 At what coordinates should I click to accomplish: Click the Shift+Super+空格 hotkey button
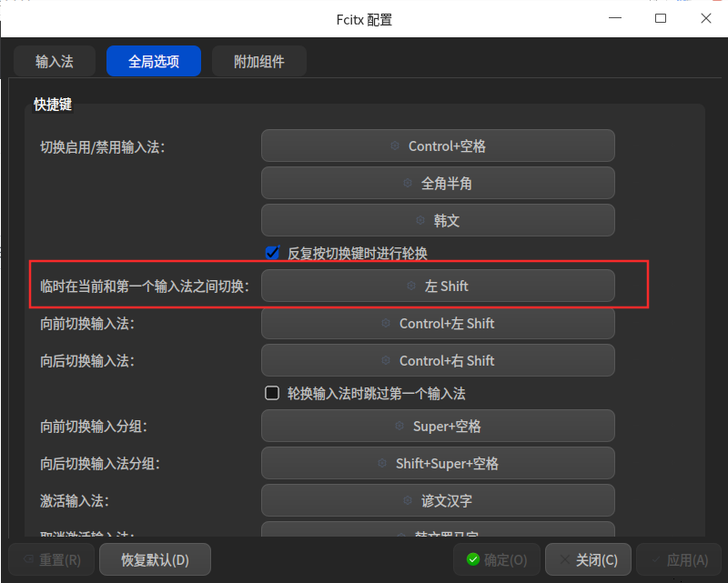pos(438,463)
